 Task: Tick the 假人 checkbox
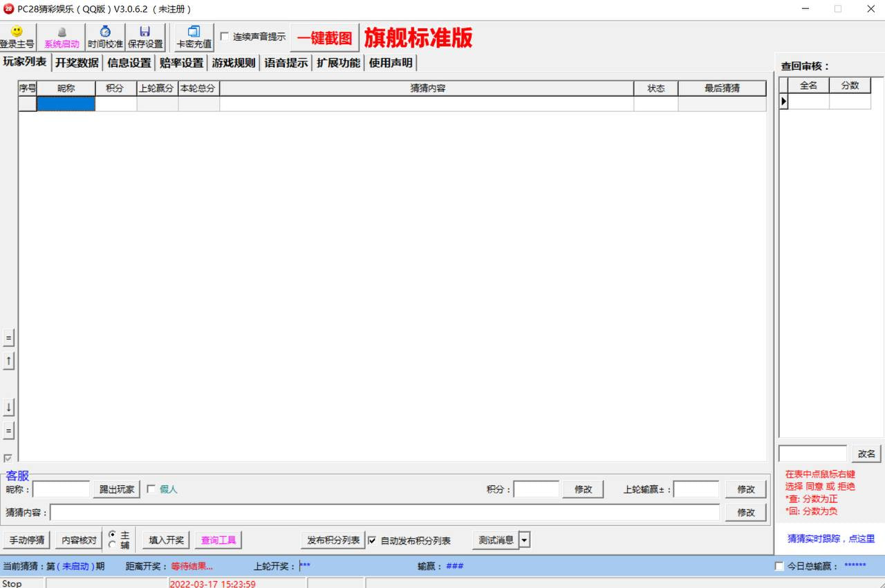coord(151,489)
